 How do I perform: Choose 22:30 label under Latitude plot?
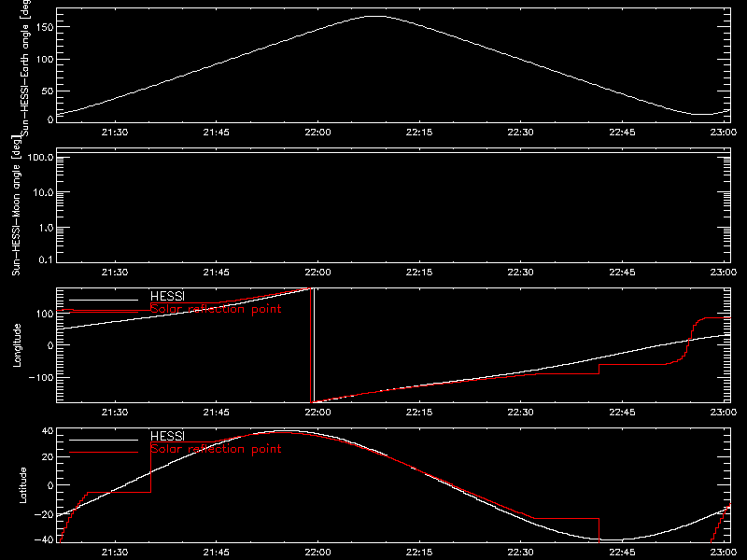pos(521,553)
